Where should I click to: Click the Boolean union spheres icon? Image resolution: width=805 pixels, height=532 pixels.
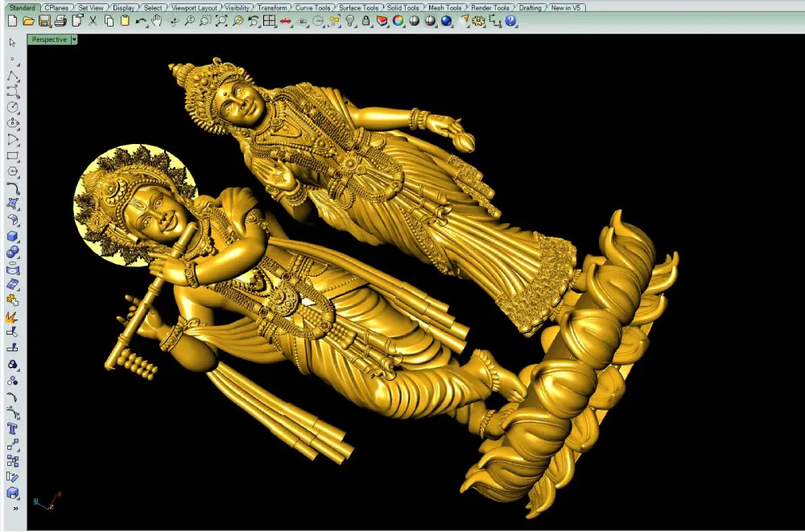tap(12, 252)
